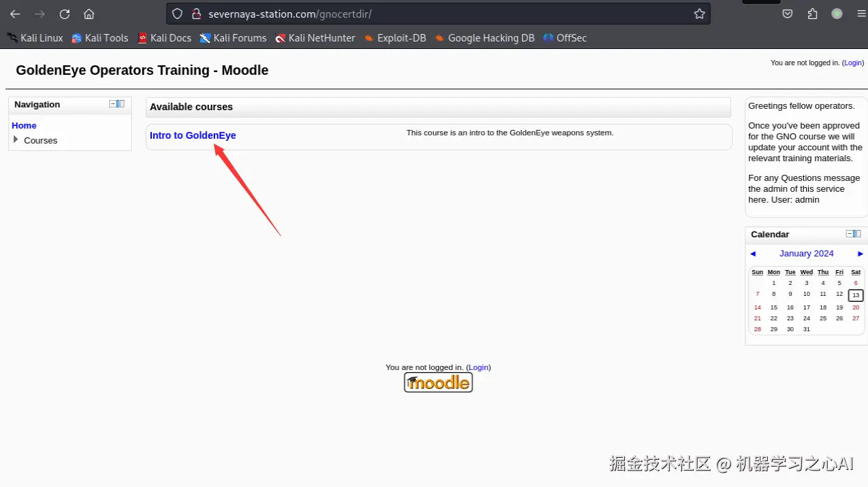The height and width of the screenshot is (487, 868).
Task: Dock the Calendar block to the side
Action: (x=857, y=234)
